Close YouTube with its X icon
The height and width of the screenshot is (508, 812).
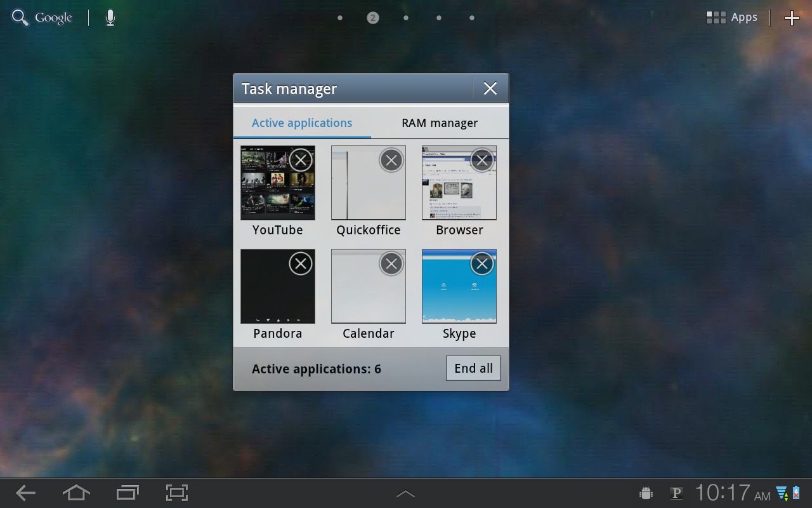coord(301,160)
